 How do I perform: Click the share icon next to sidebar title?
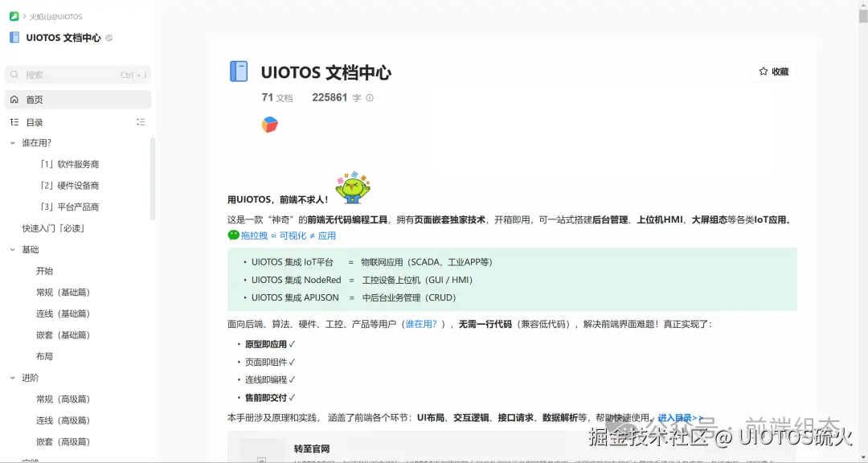point(108,37)
